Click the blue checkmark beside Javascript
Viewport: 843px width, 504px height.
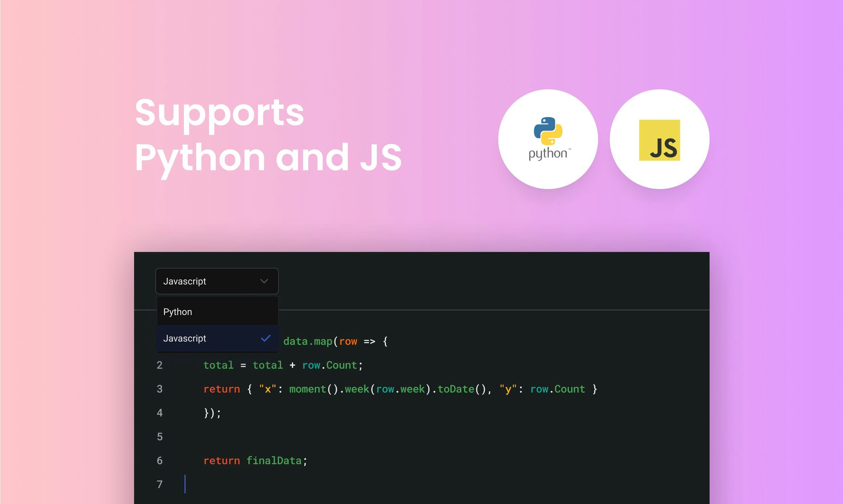[266, 338]
